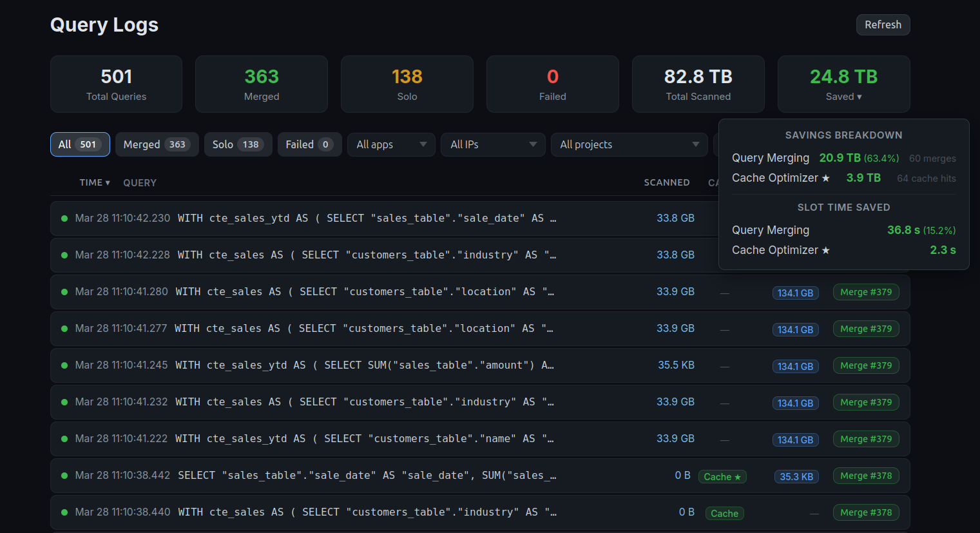Sort by the TIME column header
Screen dimensions: 980x533
point(95,182)
